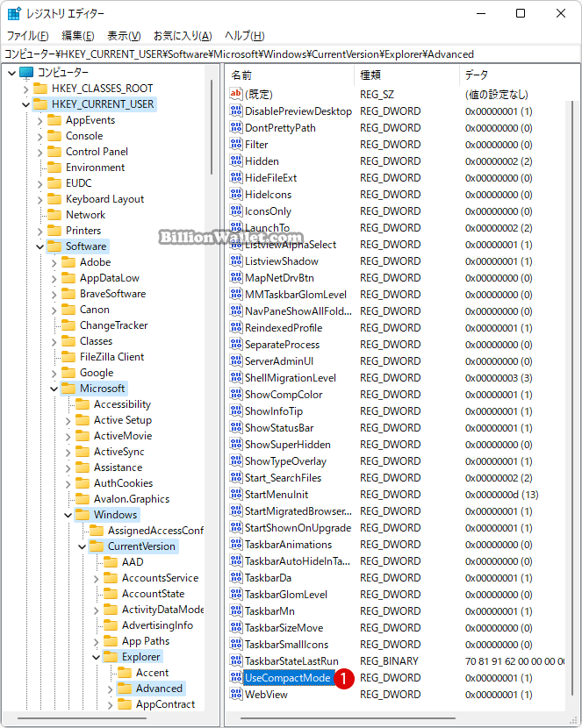Collapse the Explorer key

[97, 657]
